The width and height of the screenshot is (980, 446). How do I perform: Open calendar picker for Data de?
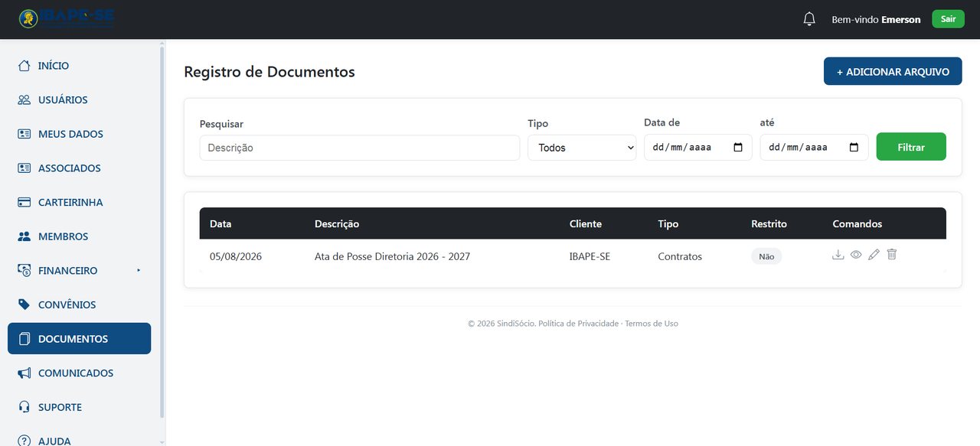coord(738,148)
